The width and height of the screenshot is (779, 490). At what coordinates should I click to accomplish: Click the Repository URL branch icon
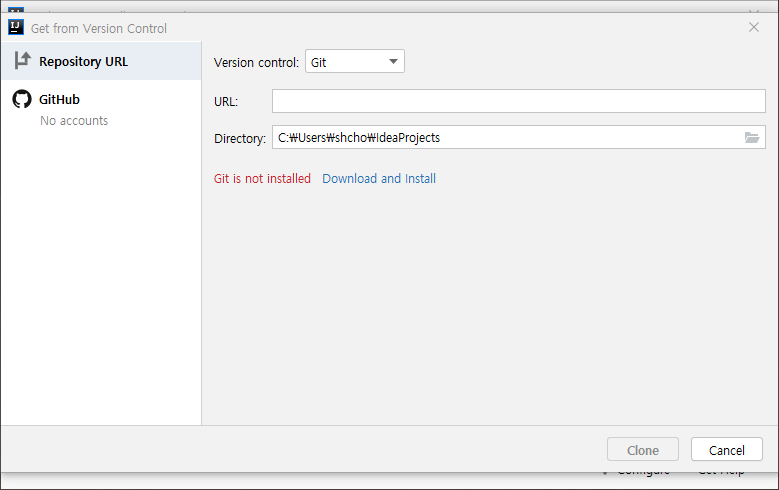pyautogui.click(x=22, y=61)
